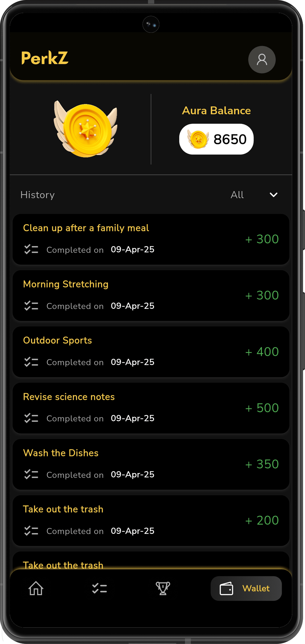Open the Revise science notes entry

pos(151,408)
